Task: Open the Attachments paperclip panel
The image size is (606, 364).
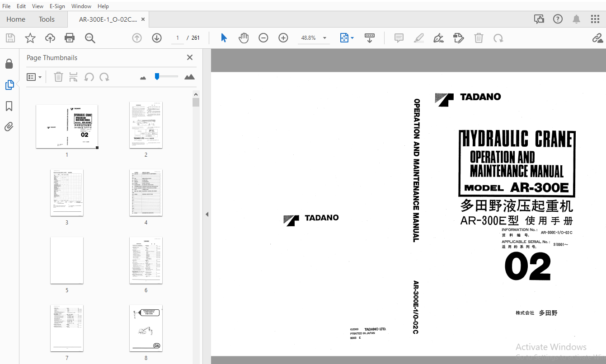Action: (9, 127)
